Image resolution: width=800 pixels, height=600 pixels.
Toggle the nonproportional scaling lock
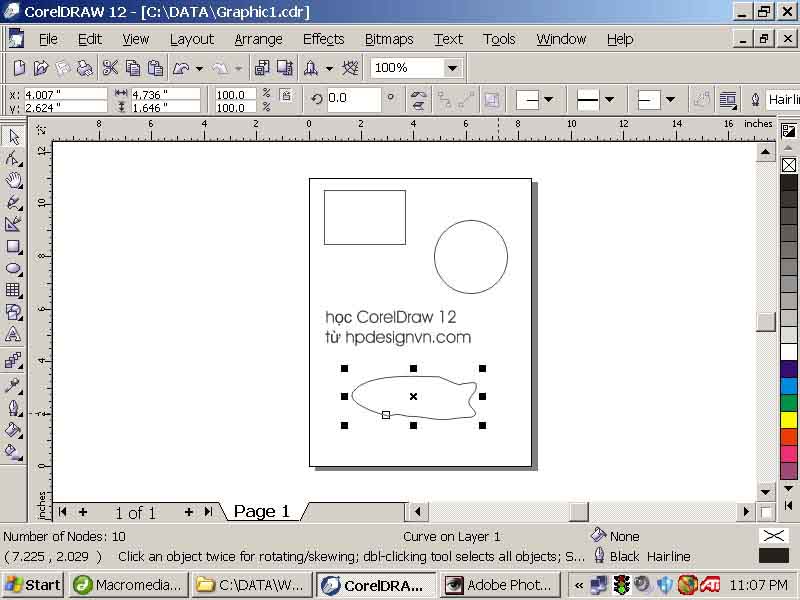[x=286, y=95]
